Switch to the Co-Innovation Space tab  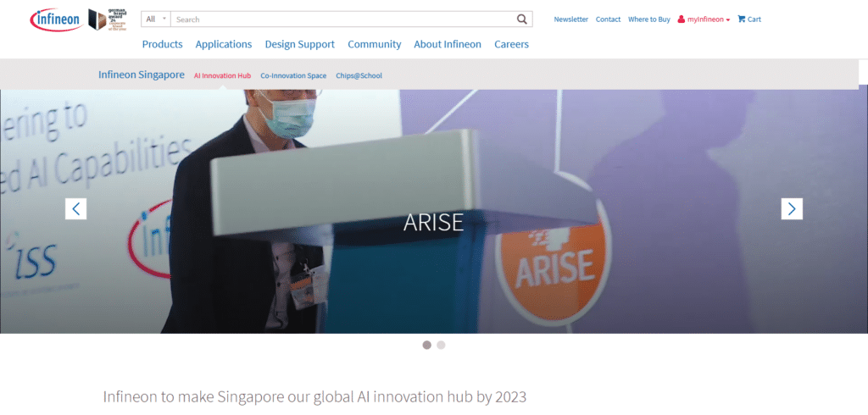click(293, 76)
